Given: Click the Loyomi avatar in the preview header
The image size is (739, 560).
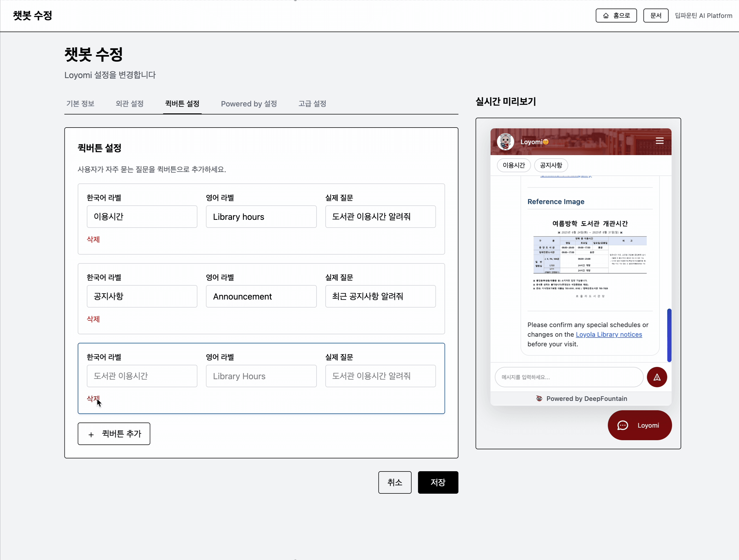Looking at the screenshot, I should 505,141.
